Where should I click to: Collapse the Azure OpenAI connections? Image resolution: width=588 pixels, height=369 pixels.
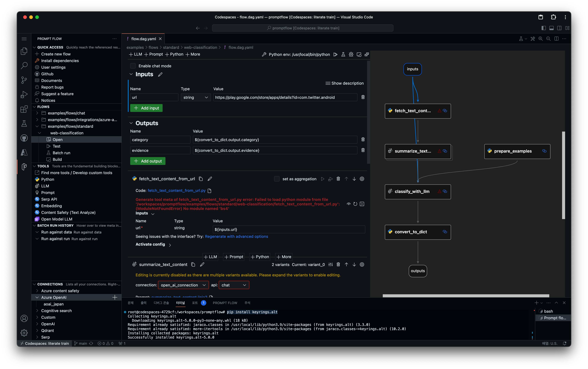click(x=37, y=297)
